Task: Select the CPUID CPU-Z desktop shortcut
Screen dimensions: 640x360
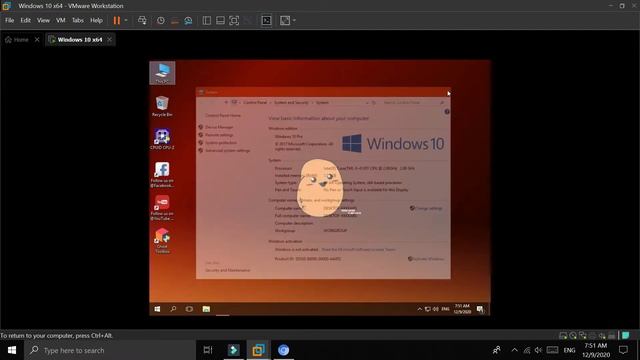Action: (x=162, y=139)
